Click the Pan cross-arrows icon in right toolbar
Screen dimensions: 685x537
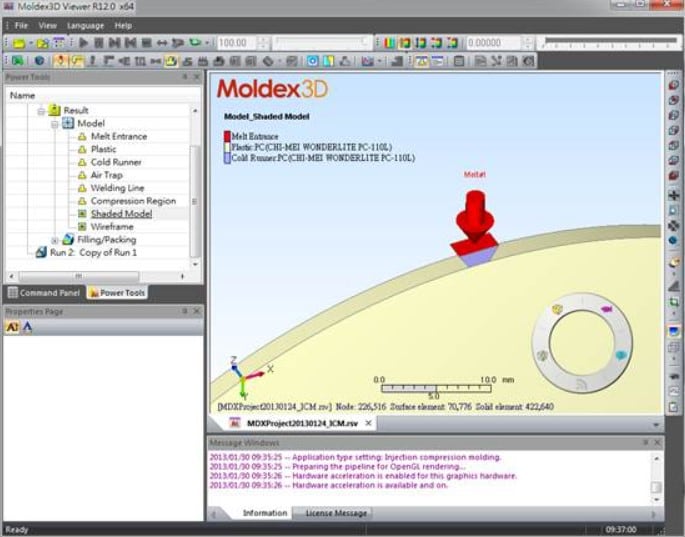coord(674,195)
